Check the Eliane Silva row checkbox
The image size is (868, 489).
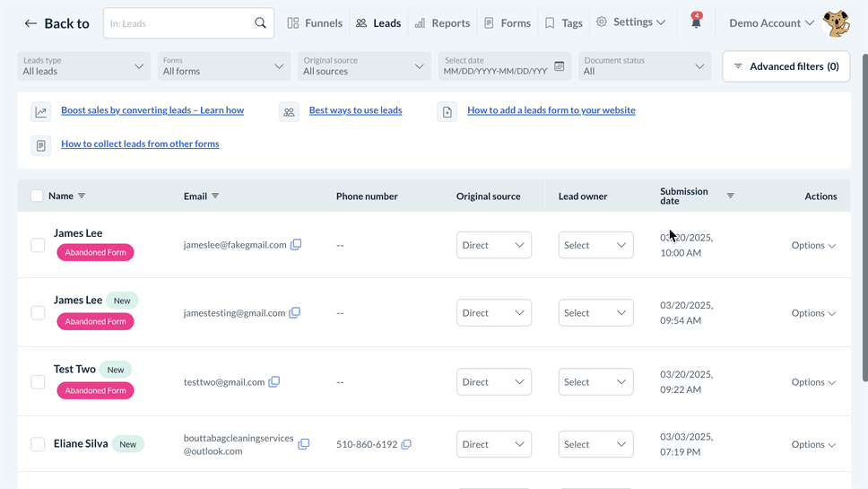[38, 444]
